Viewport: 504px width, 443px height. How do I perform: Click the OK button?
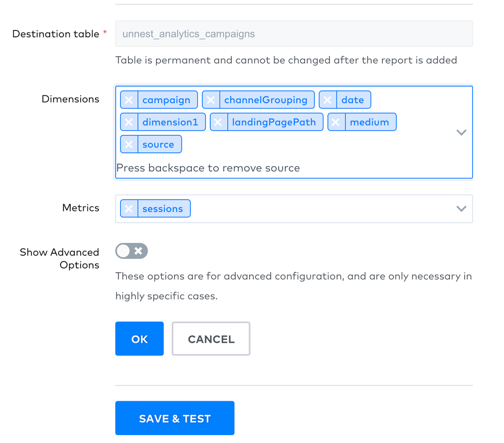(x=139, y=339)
